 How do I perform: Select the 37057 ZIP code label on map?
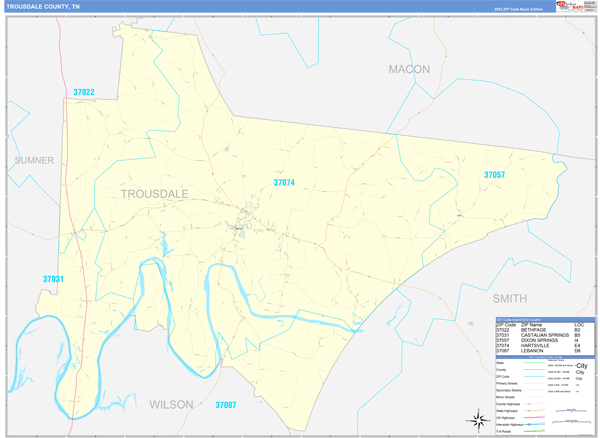click(x=494, y=175)
